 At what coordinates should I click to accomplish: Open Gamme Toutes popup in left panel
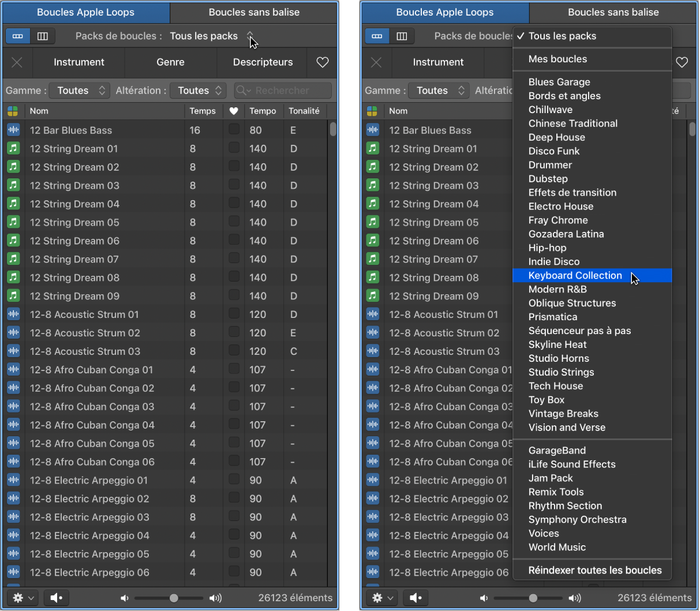point(79,91)
